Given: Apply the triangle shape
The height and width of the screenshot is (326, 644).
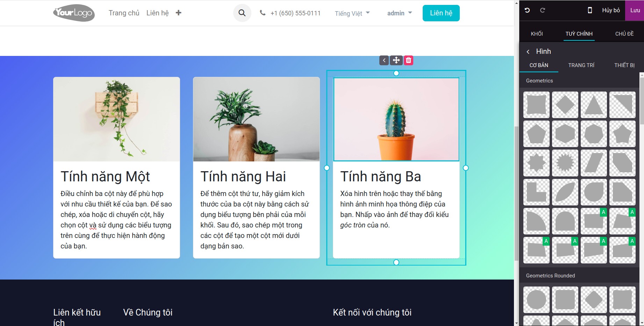Looking at the screenshot, I should pos(594,105).
